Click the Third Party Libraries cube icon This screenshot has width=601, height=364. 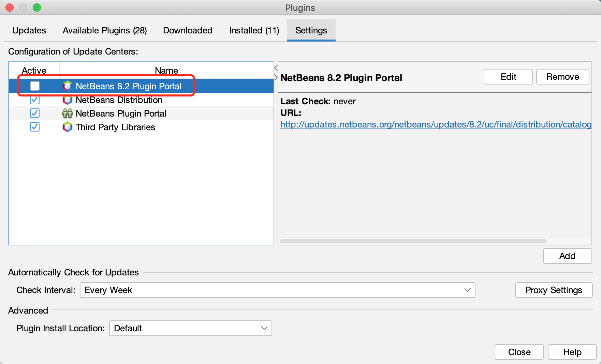(x=67, y=127)
